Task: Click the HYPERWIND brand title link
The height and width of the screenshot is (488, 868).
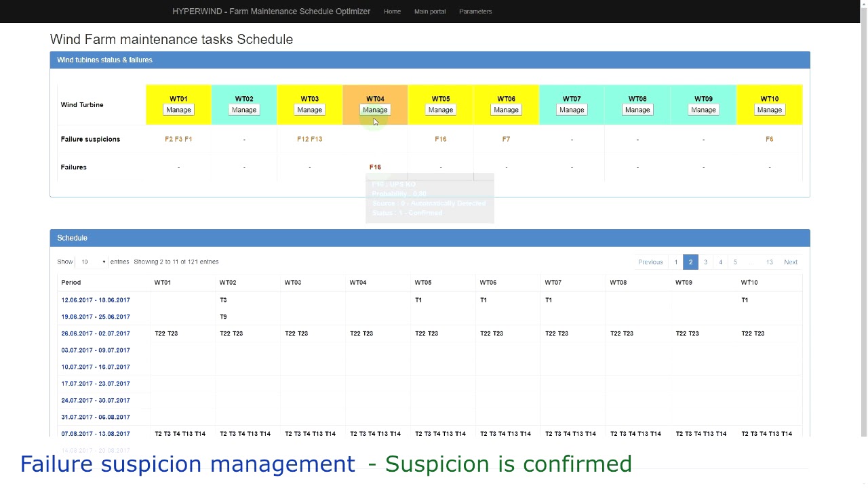Action: click(271, 12)
